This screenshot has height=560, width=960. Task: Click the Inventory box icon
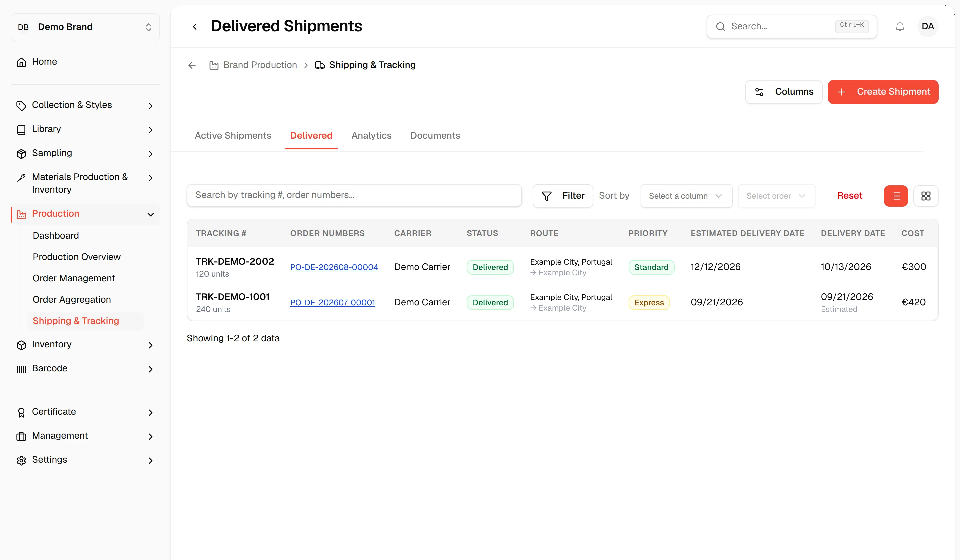tap(21, 345)
